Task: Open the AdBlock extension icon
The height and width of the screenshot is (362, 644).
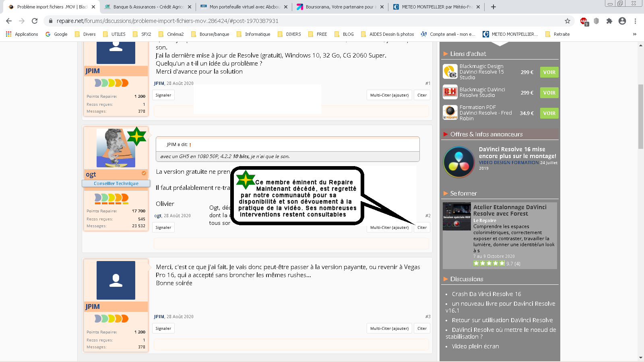Action: (x=584, y=21)
